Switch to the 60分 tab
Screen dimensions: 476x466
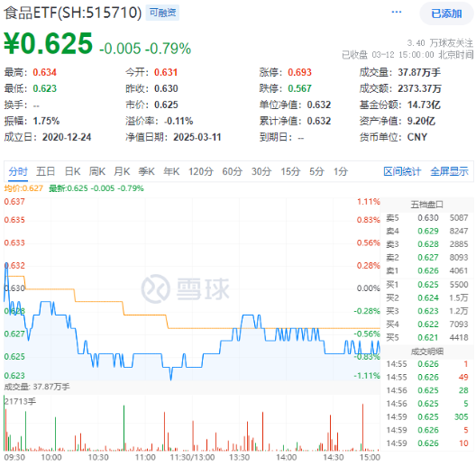pyautogui.click(x=233, y=171)
